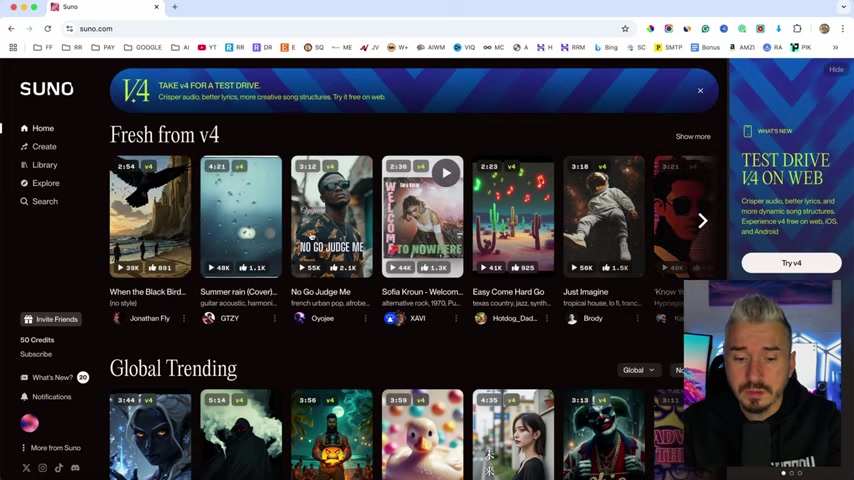Open the Chrome three-dot menu
Viewport: 854px width, 480px height.
coord(843,29)
